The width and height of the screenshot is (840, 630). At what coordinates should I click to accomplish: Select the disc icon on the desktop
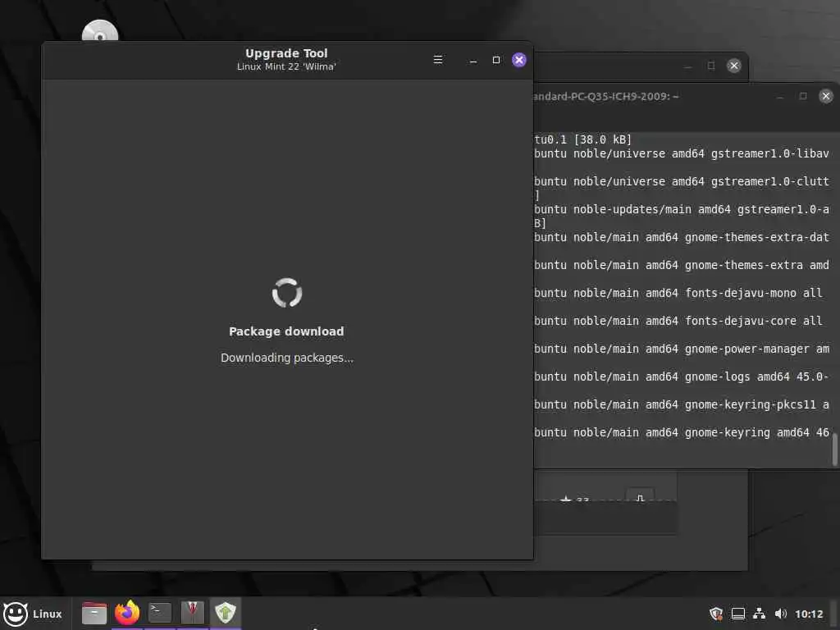point(100,32)
